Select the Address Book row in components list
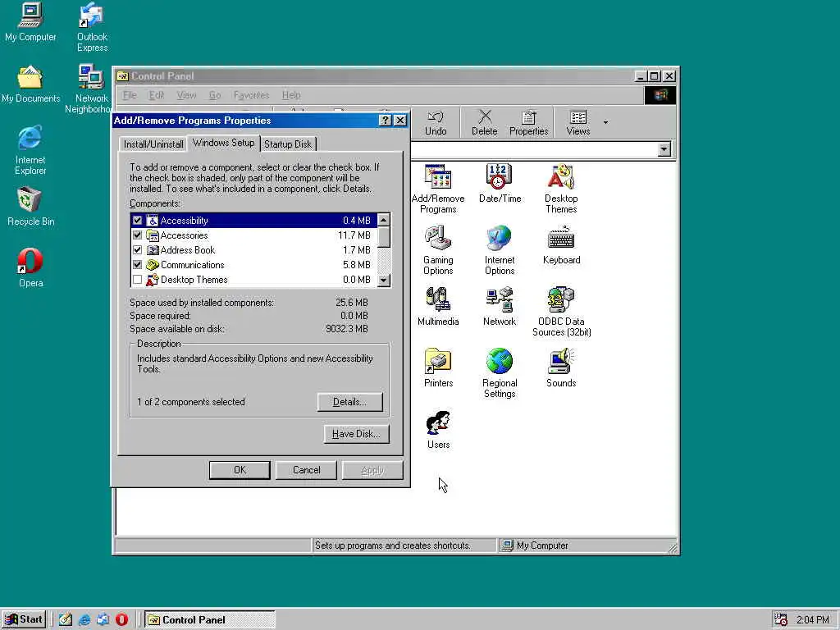 [x=254, y=250]
